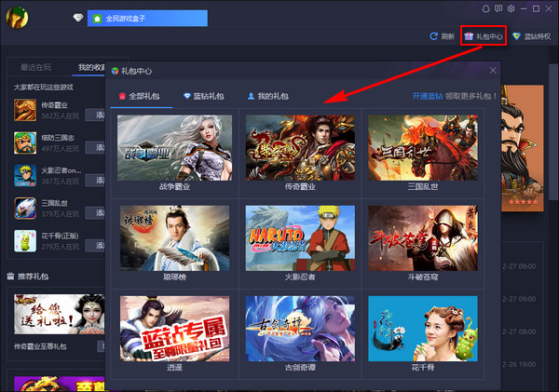Open the feedback message icon in the title bar
This screenshot has height=392, width=559.
coord(498,8)
